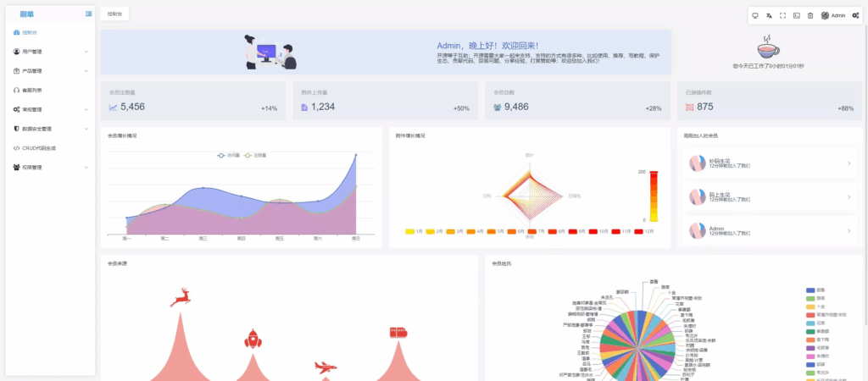Open layout settings with the gears icon
The height and width of the screenshot is (381, 868).
(x=855, y=15)
